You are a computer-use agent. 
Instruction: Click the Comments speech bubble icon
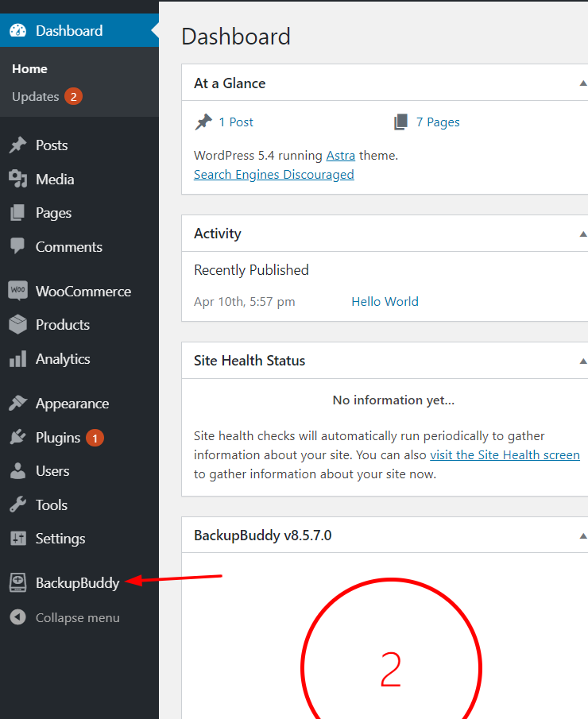[x=18, y=246]
